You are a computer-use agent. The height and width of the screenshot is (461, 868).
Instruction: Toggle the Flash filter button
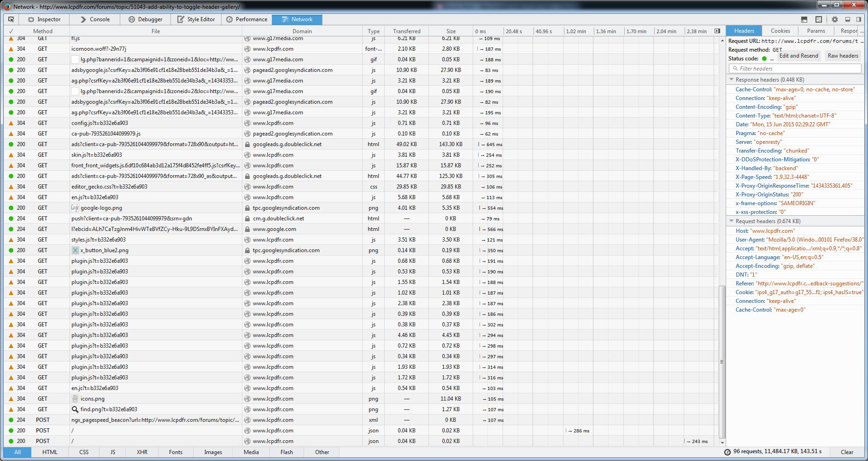point(287,452)
